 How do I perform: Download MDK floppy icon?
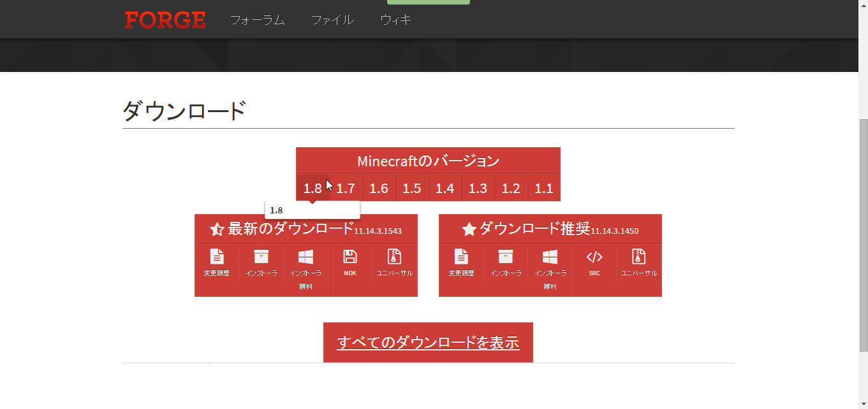pos(350,257)
